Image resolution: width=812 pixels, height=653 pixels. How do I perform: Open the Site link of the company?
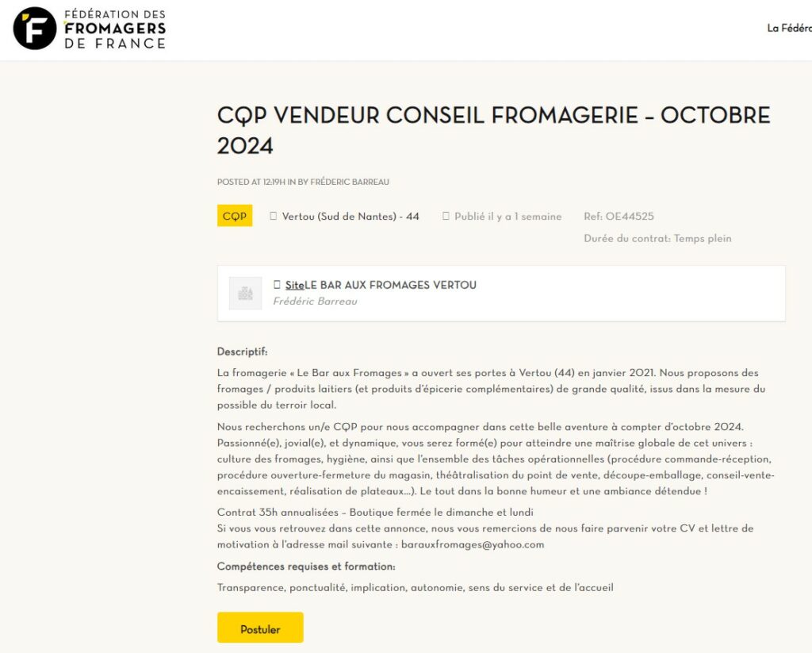[295, 285]
